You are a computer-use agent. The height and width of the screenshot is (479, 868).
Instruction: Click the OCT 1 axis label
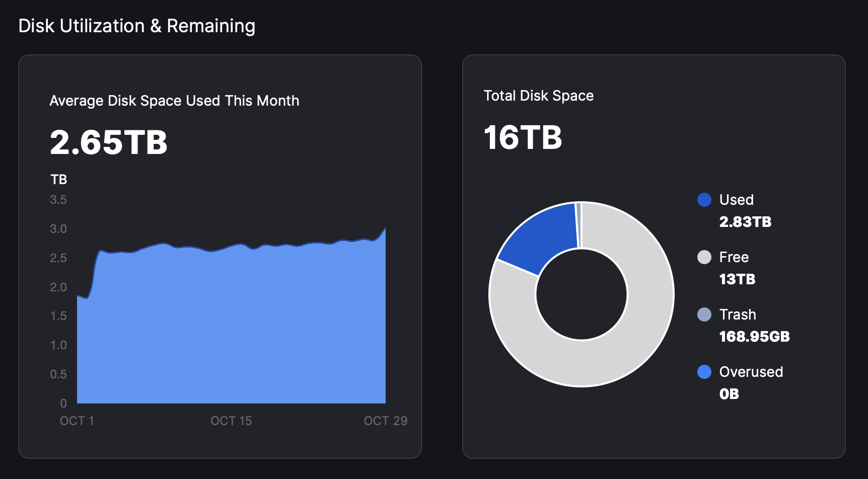(77, 421)
